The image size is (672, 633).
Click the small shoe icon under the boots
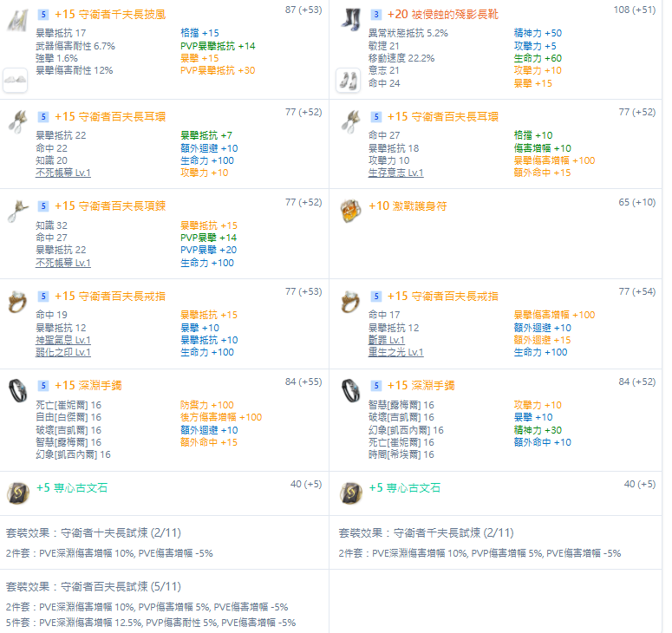click(x=349, y=80)
